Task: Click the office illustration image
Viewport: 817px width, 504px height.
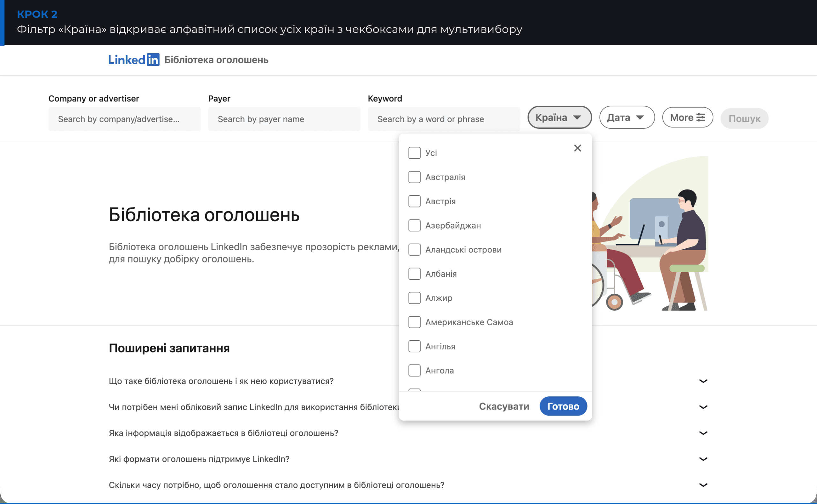Action: [650, 233]
